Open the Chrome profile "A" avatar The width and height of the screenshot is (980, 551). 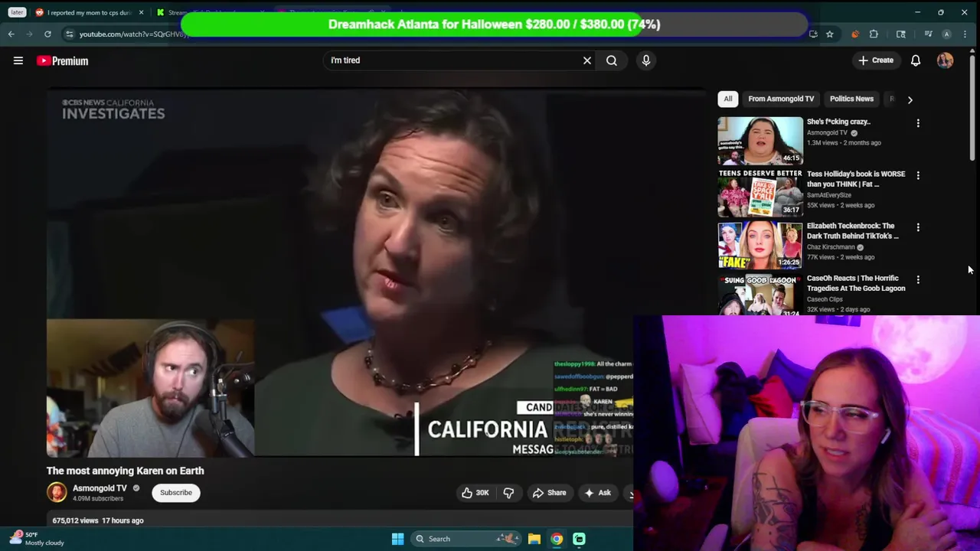(x=947, y=34)
